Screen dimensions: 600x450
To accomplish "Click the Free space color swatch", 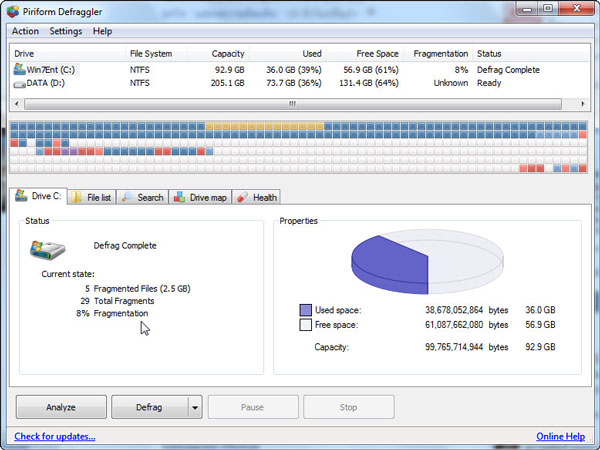I will pos(305,325).
